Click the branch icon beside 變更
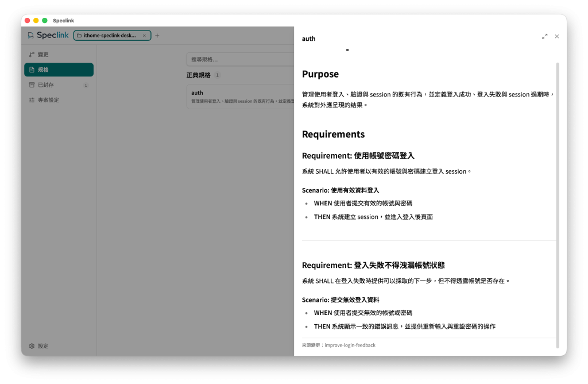This screenshot has width=588, height=384. (32, 55)
